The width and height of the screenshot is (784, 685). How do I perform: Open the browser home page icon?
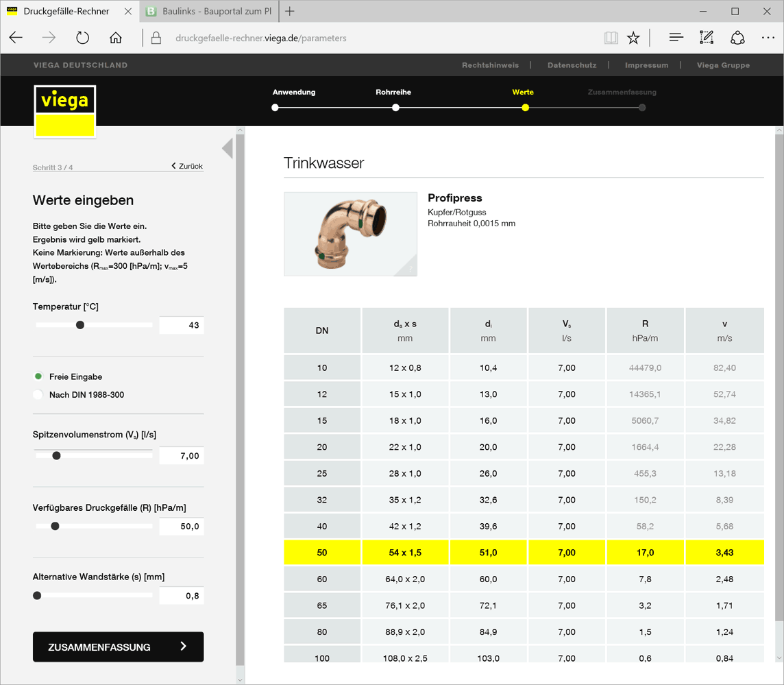coord(116,38)
